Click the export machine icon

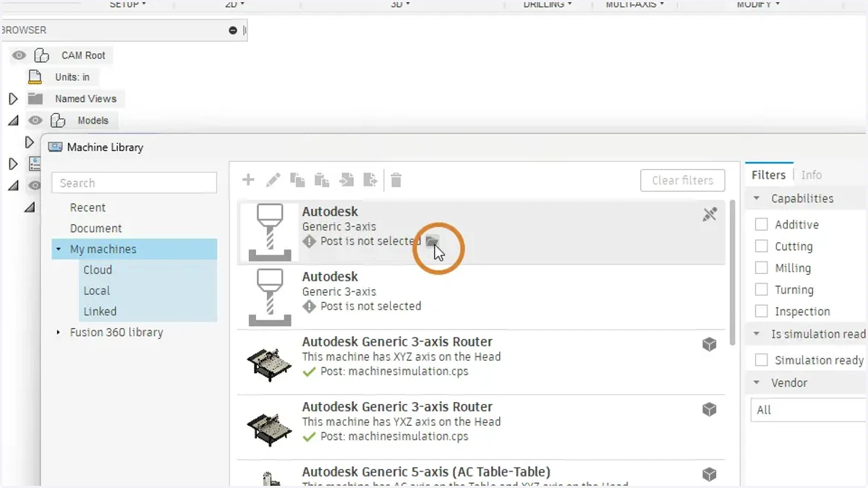[x=370, y=180]
